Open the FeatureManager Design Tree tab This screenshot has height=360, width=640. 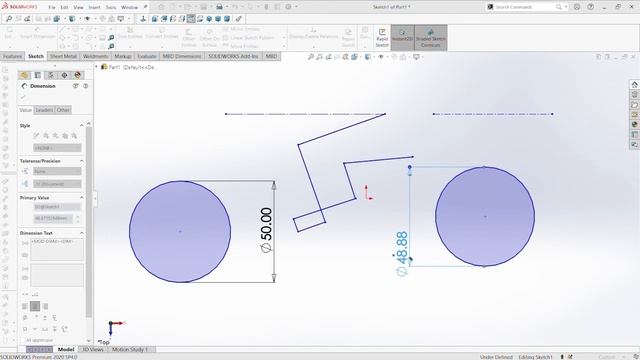point(24,75)
